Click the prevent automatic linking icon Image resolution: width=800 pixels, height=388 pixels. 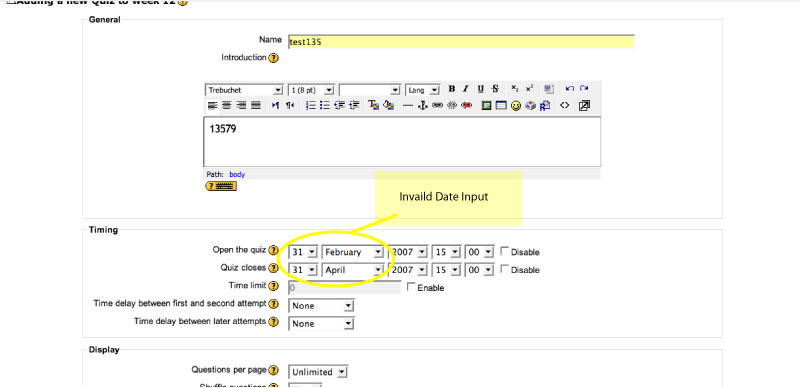[466, 105]
